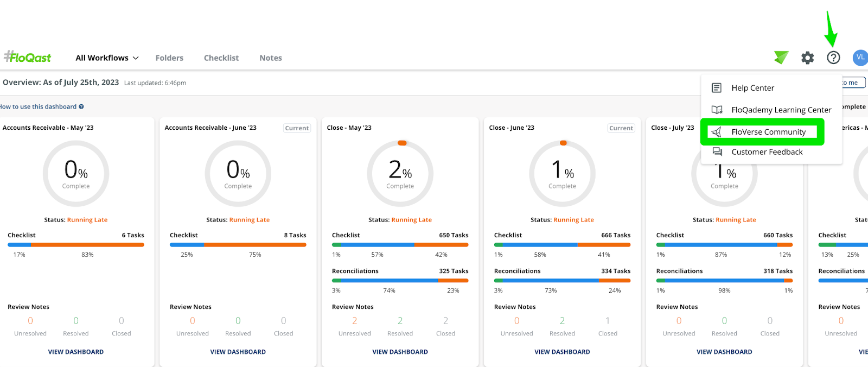Image resolution: width=868 pixels, height=367 pixels.
Task: Click the FloQast logo
Action: [27, 57]
